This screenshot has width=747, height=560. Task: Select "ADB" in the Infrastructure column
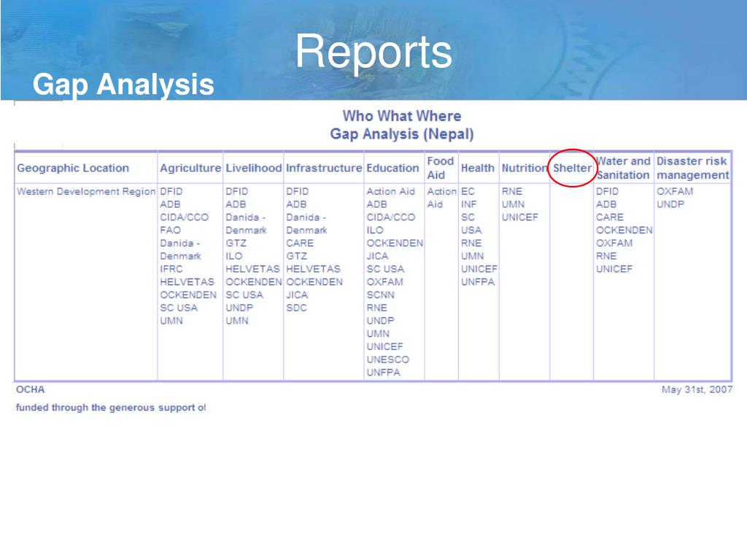(296, 204)
